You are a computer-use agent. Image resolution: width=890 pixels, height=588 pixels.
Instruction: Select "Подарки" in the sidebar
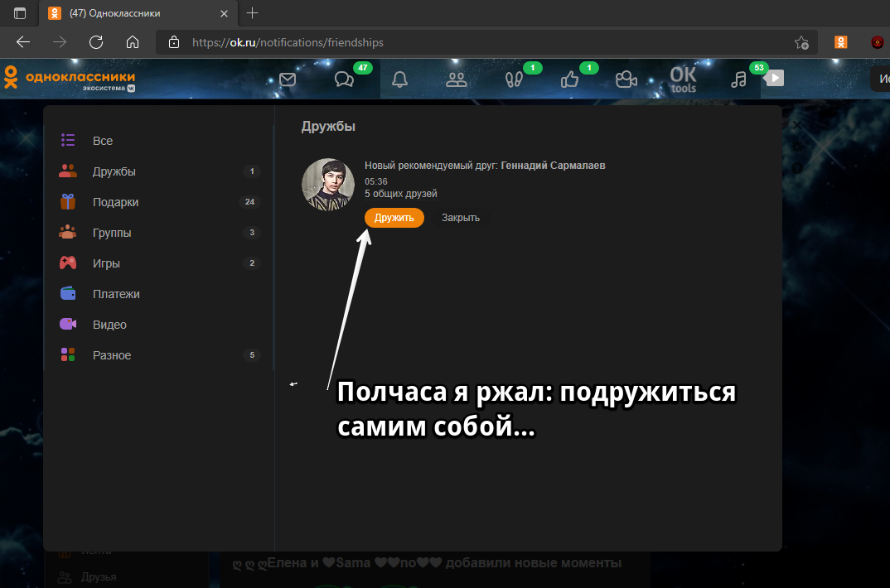(115, 202)
